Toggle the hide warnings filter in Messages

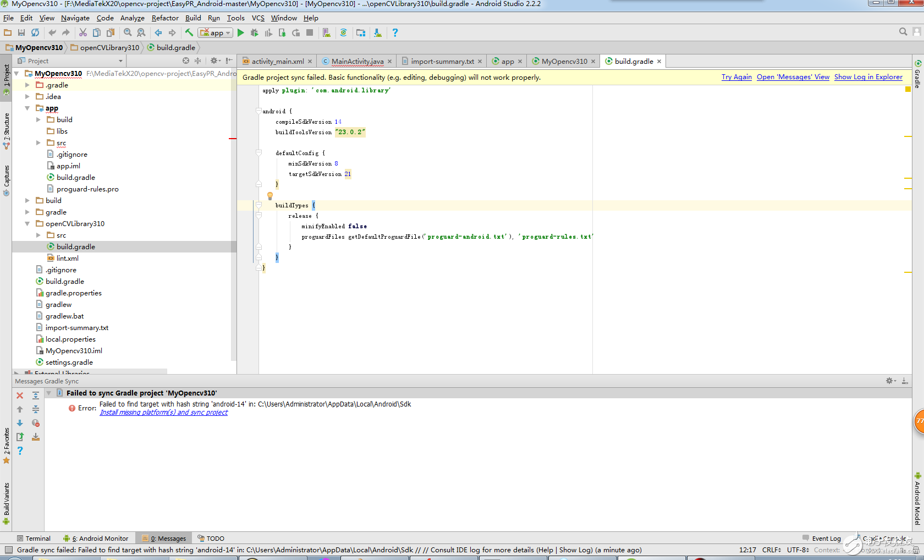35,423
